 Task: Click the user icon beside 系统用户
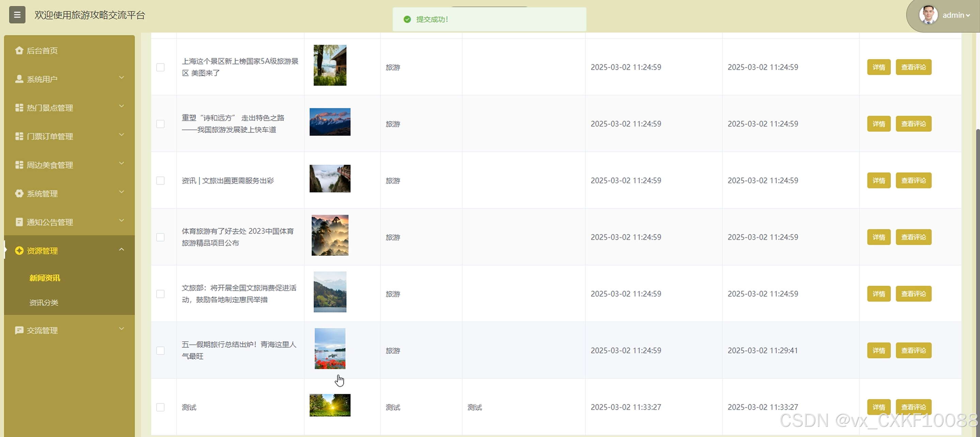(x=19, y=79)
